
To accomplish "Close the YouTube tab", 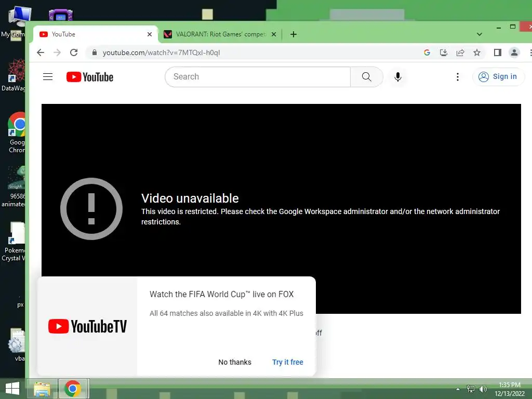I will click(149, 34).
